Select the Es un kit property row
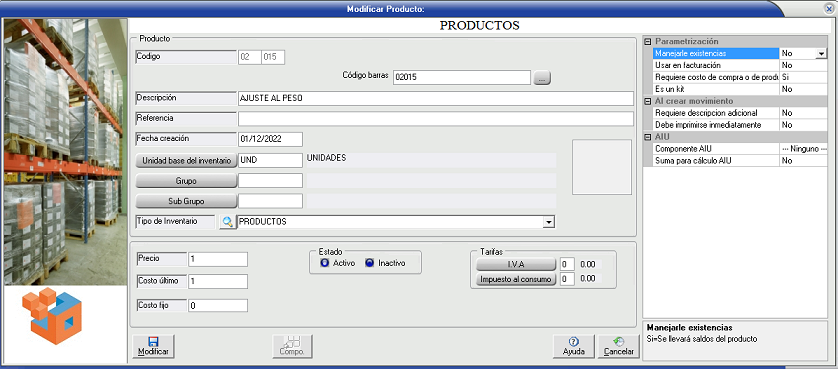838x369 pixels. [x=740, y=89]
